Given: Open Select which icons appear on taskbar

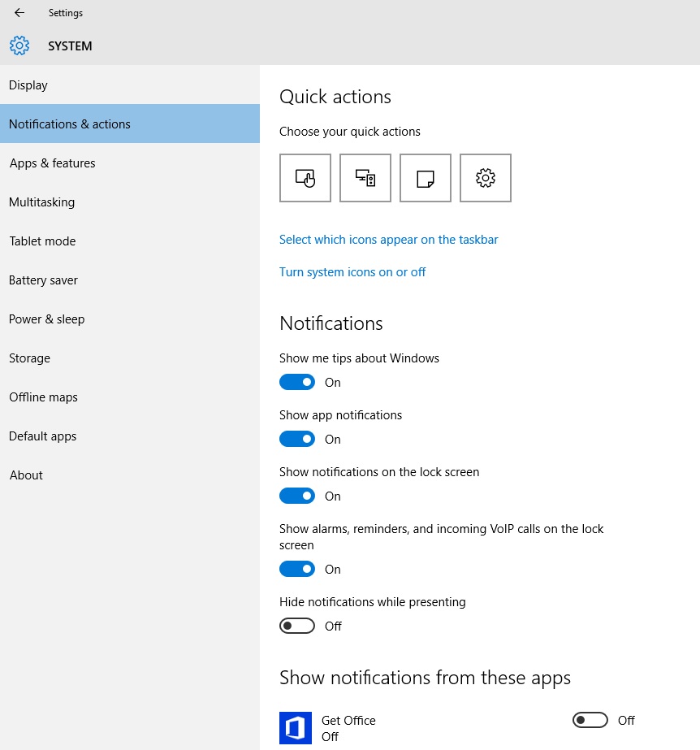Looking at the screenshot, I should coord(388,240).
